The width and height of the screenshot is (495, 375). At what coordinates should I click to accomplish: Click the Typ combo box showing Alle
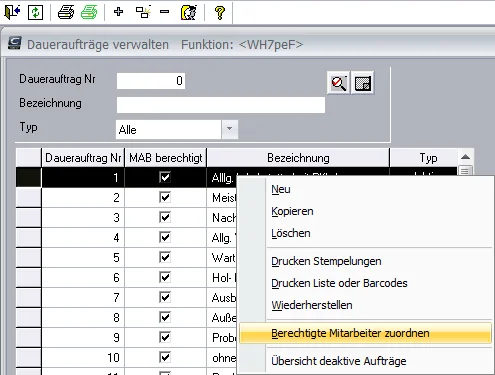[x=177, y=129]
